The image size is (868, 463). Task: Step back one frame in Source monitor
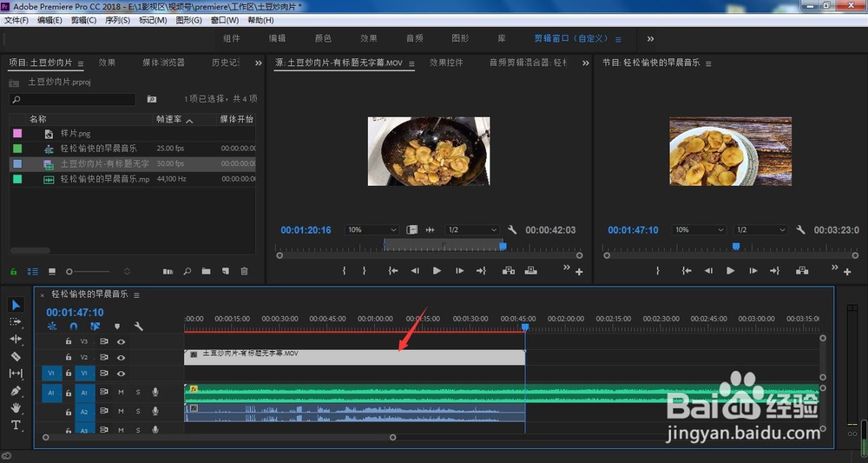pyautogui.click(x=415, y=271)
